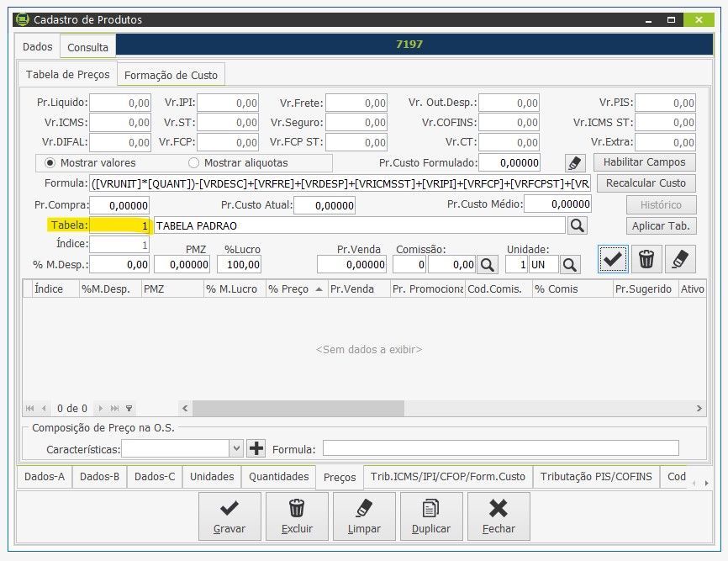
Task: Select the Mostrar valores radio button
Action: click(50, 162)
